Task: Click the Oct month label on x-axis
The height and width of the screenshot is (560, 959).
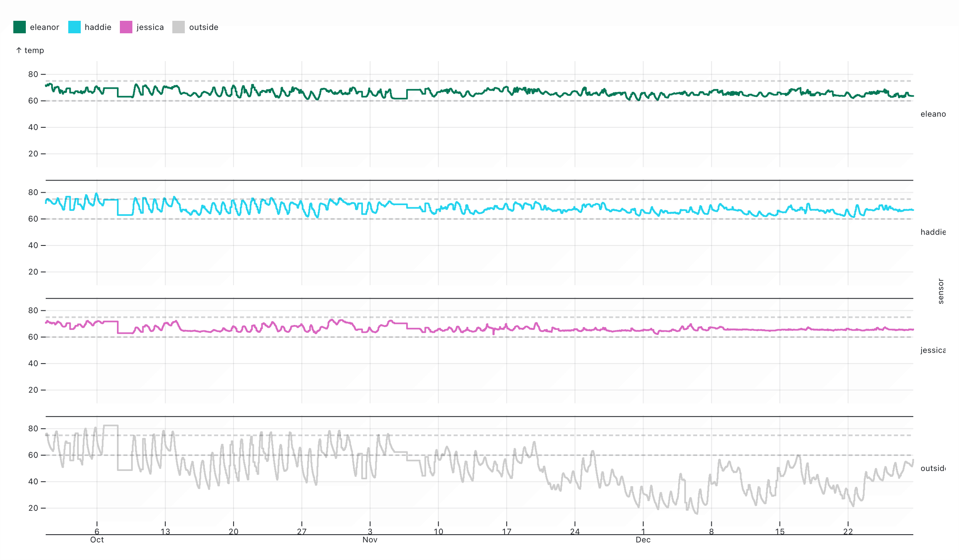Action: click(97, 540)
